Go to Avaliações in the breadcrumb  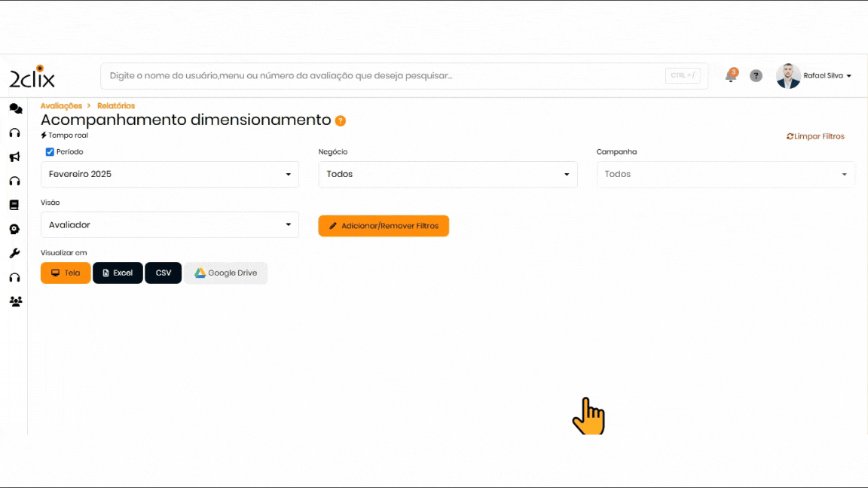pos(61,106)
